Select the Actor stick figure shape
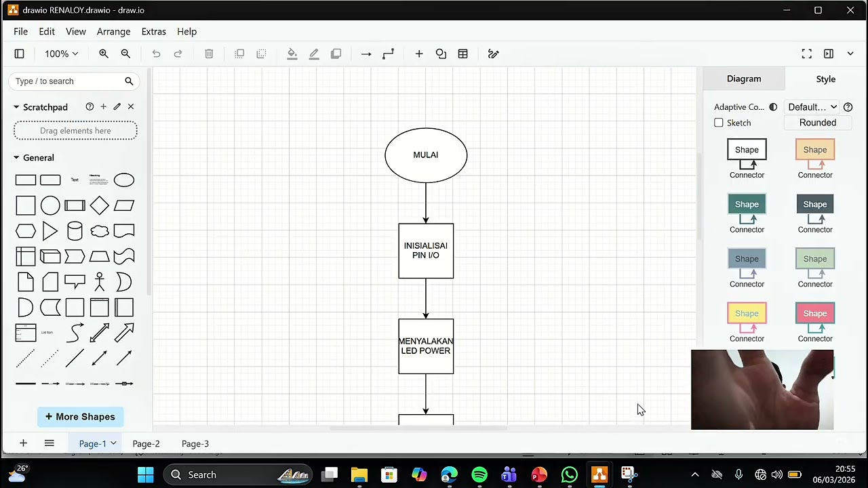Viewport: 868px width, 488px height. (x=100, y=282)
